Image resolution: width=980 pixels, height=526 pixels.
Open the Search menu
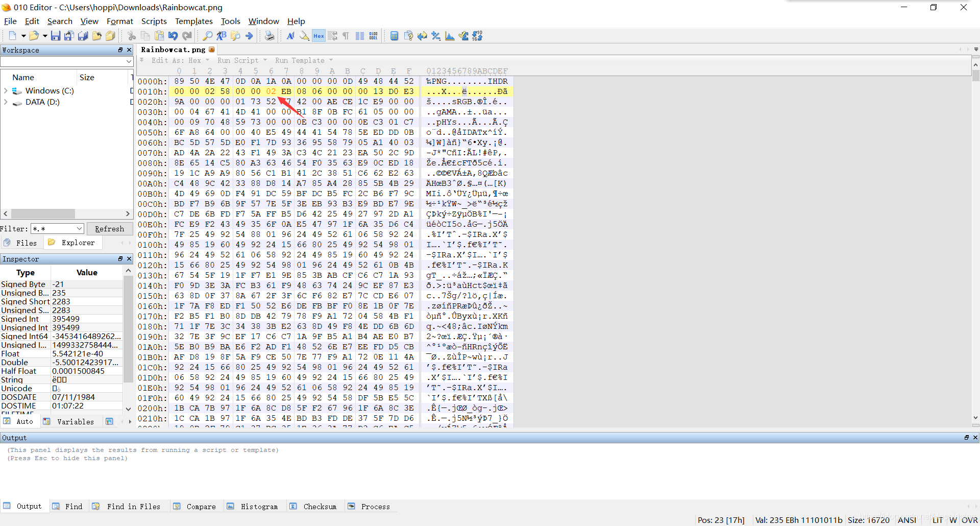click(60, 21)
